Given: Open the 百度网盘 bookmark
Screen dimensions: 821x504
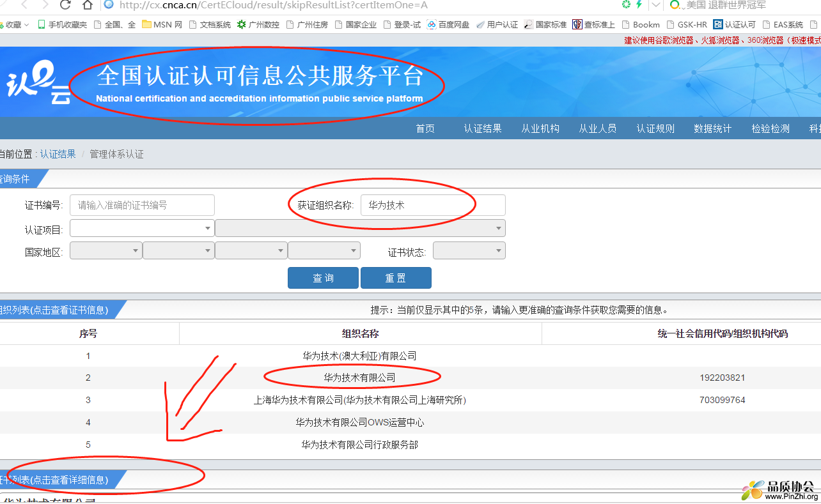Looking at the screenshot, I should pyautogui.click(x=448, y=25).
